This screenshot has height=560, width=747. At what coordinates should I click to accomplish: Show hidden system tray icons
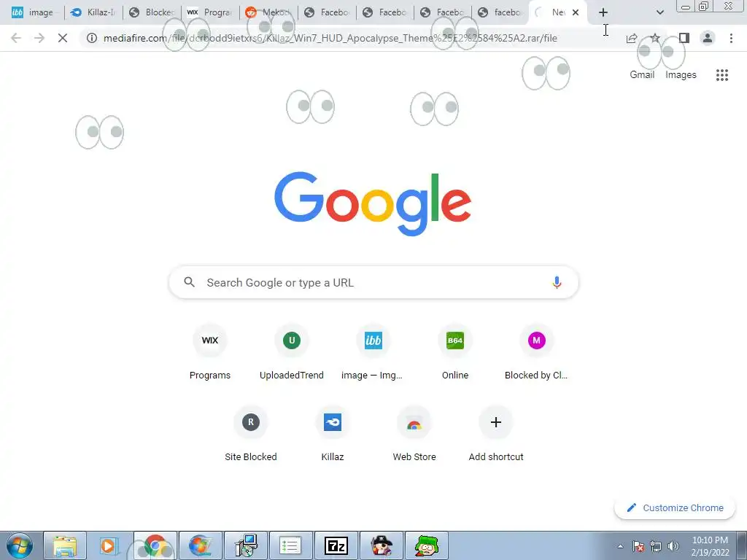[x=620, y=546]
